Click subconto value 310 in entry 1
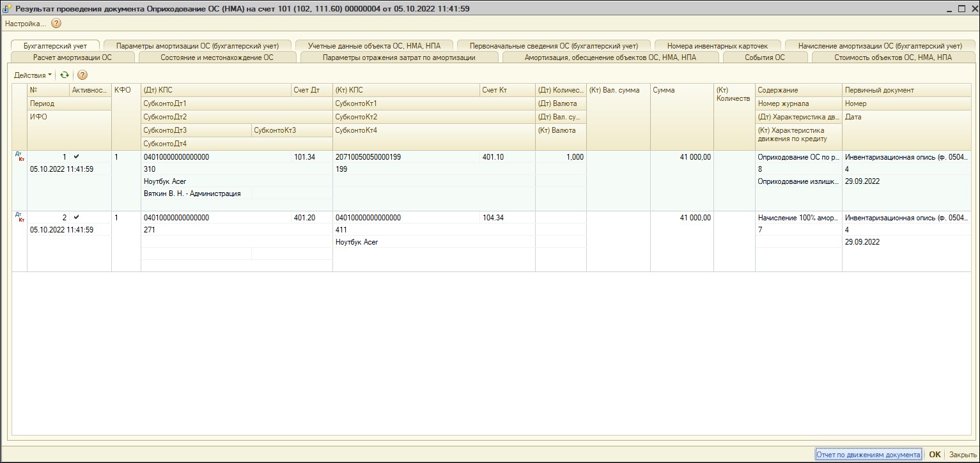 pos(237,169)
